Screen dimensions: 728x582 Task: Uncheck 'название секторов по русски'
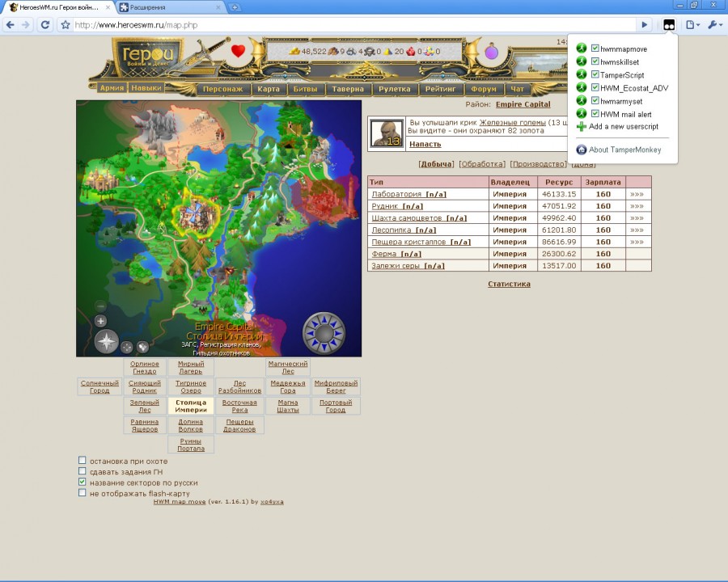point(83,482)
